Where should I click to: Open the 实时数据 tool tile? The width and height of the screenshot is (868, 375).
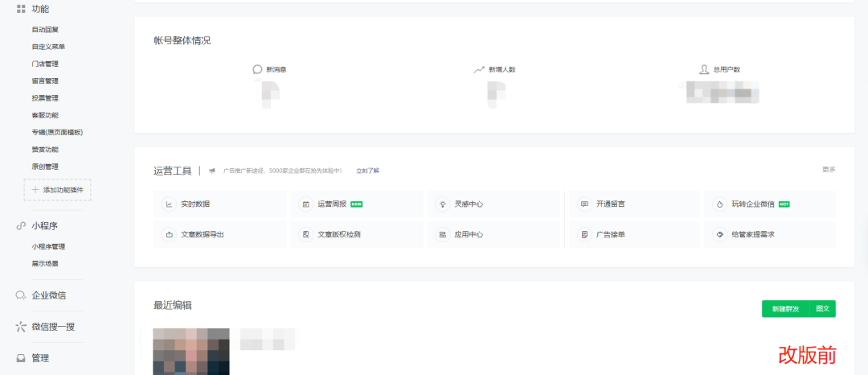(219, 204)
